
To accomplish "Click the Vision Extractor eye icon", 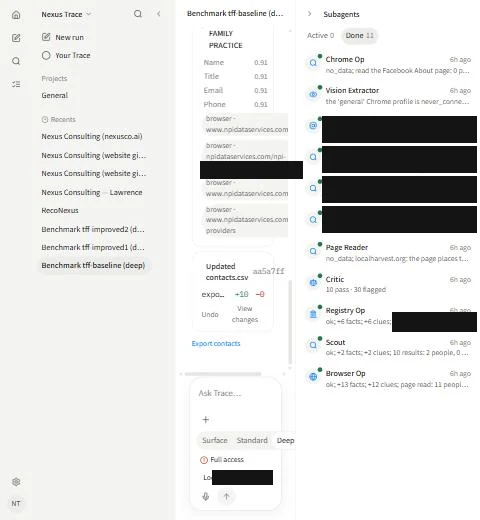I will pos(313,94).
